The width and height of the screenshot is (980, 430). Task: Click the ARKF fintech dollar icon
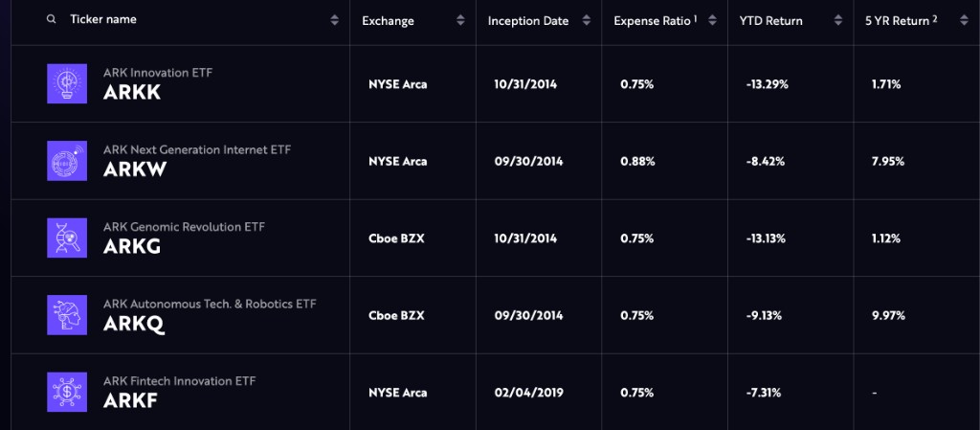tap(66, 392)
